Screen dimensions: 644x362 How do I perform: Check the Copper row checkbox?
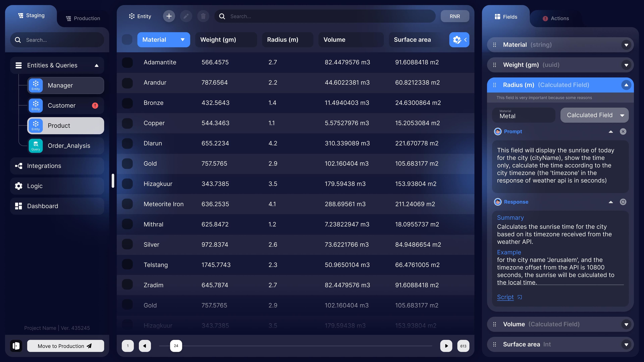pyautogui.click(x=127, y=123)
